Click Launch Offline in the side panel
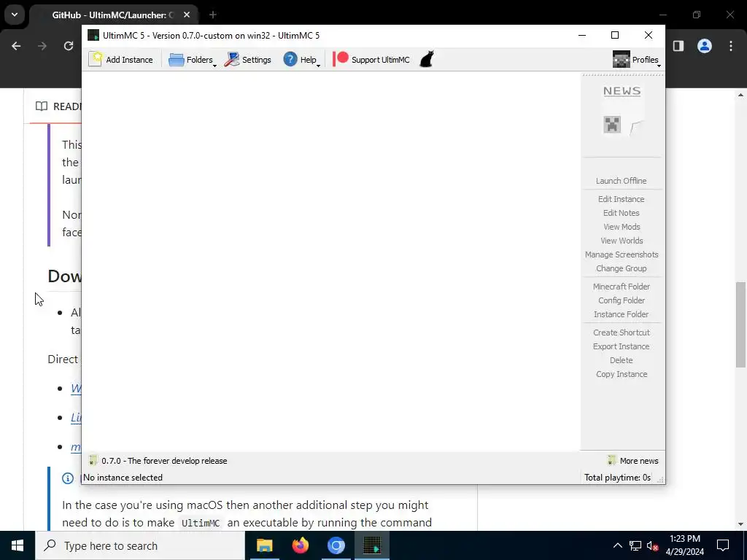 click(x=622, y=181)
